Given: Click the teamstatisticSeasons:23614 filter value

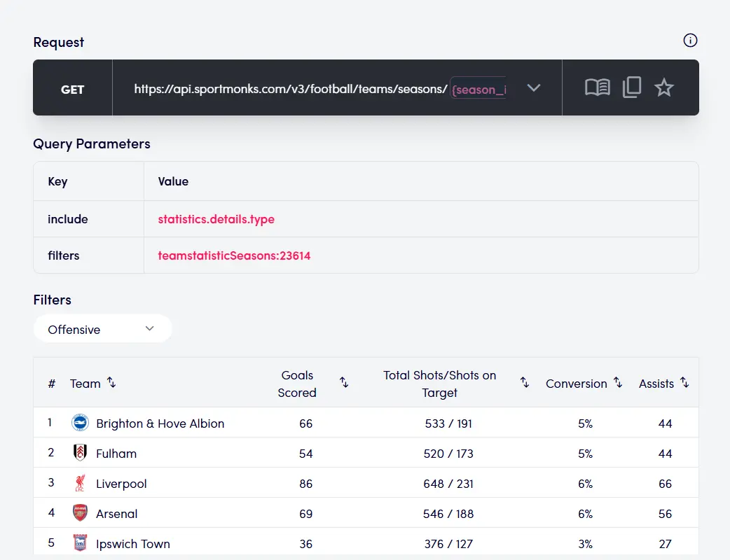Looking at the screenshot, I should point(234,255).
